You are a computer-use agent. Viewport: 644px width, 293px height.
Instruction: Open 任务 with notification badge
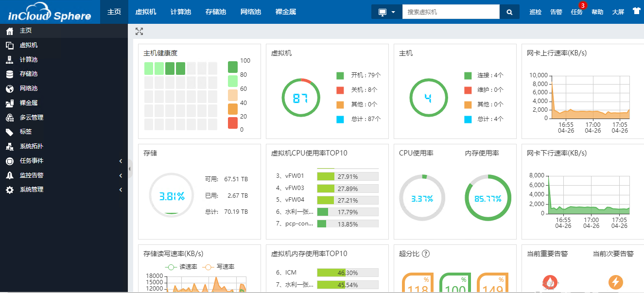tap(577, 12)
